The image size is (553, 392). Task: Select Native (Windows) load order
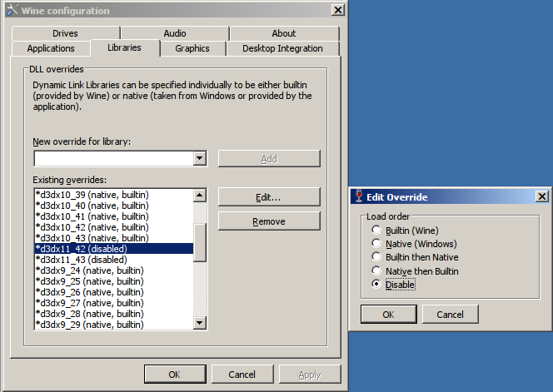(376, 243)
